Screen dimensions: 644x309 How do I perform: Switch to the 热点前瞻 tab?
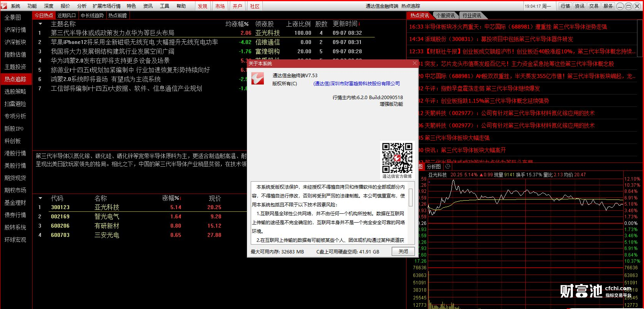[x=117, y=15]
